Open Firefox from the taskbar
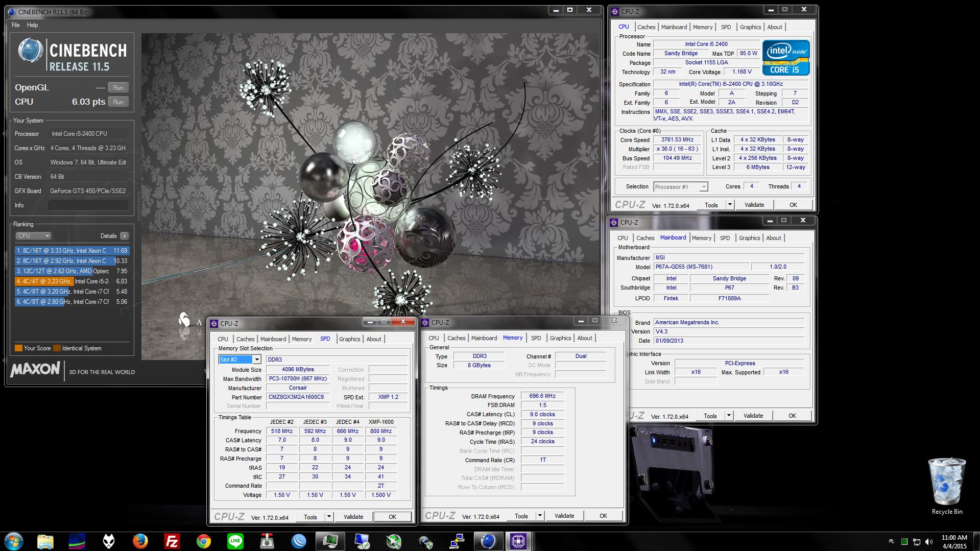 click(x=140, y=541)
